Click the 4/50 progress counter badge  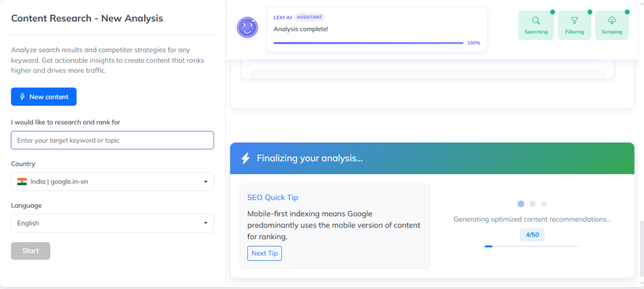[532, 235]
